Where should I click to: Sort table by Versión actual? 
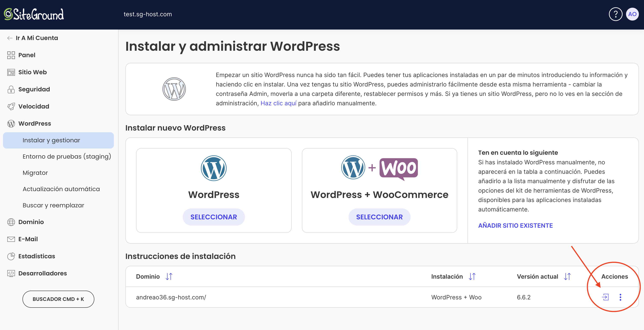click(567, 276)
